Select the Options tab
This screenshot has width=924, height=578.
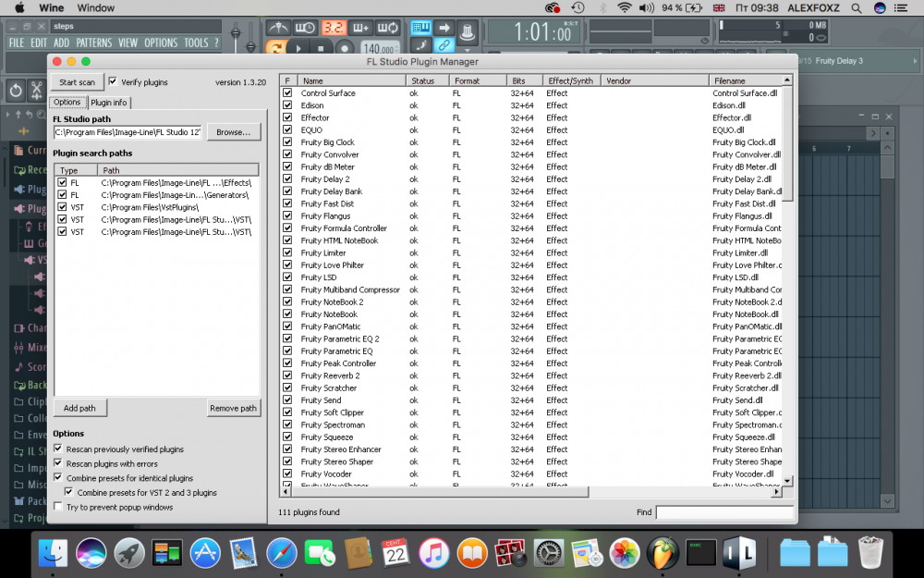pos(67,102)
